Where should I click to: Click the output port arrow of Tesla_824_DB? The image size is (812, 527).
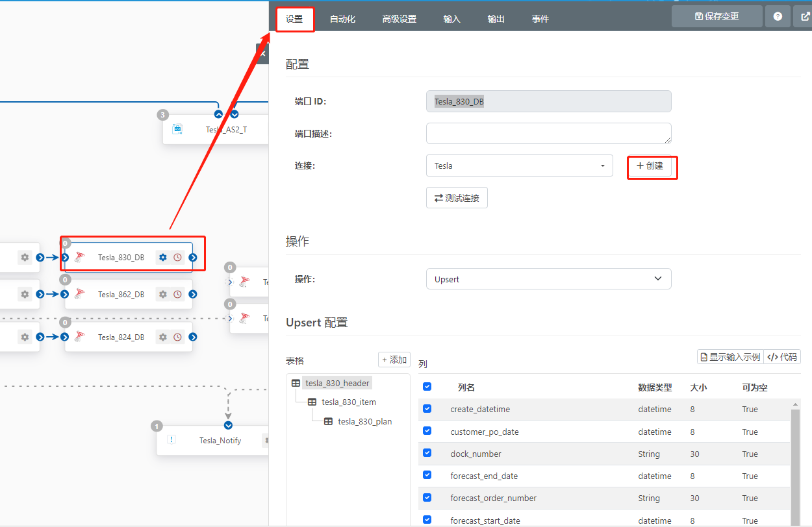point(193,337)
